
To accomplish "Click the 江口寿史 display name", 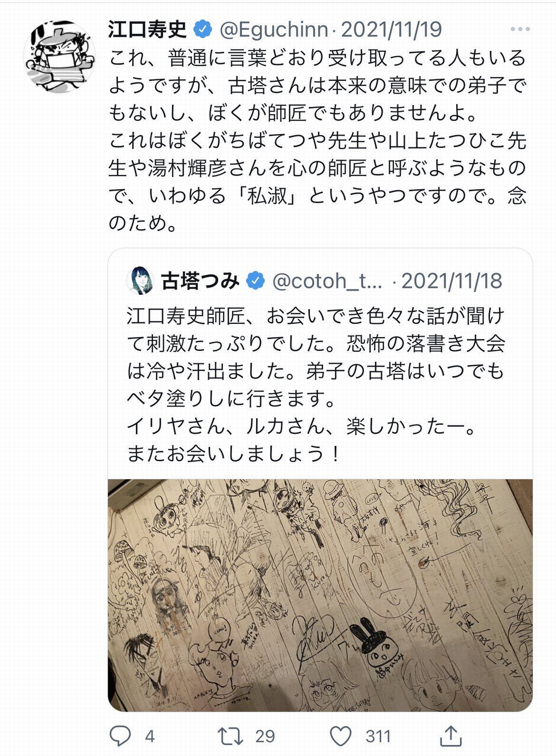I will click(148, 29).
